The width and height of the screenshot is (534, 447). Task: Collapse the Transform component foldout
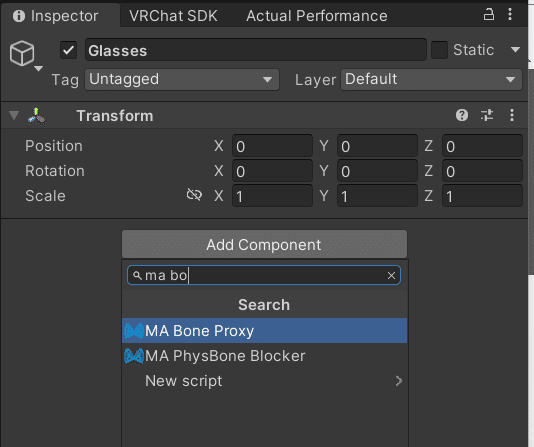[x=14, y=115]
